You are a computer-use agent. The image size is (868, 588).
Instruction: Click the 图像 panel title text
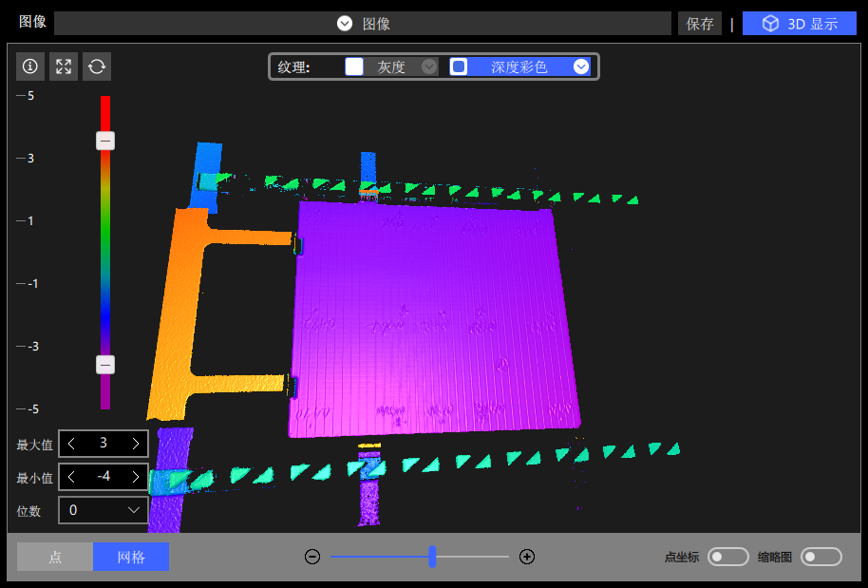click(32, 22)
